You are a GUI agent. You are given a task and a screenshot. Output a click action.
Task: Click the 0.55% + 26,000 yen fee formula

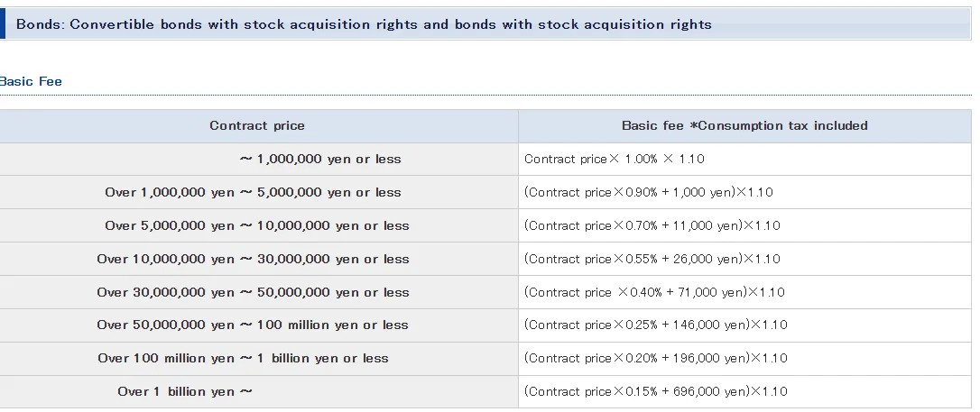tap(652, 259)
